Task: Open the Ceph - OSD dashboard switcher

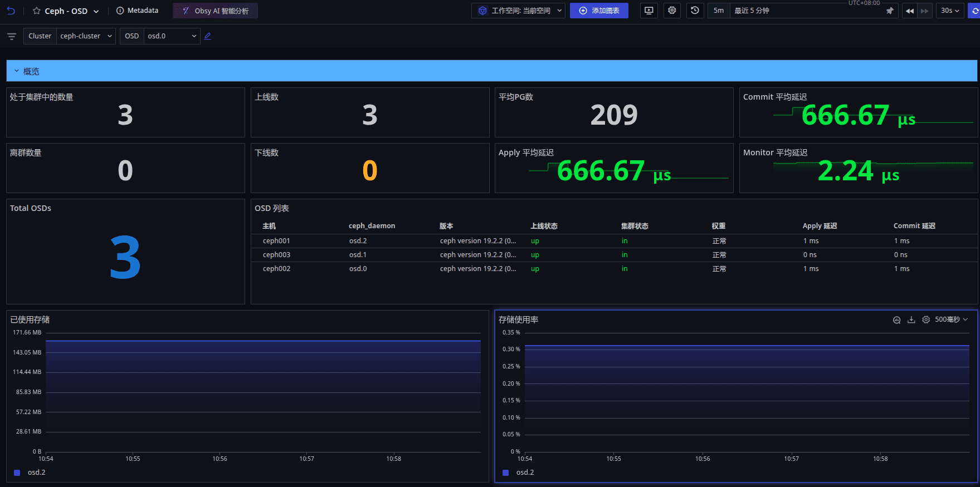Action: pos(96,11)
